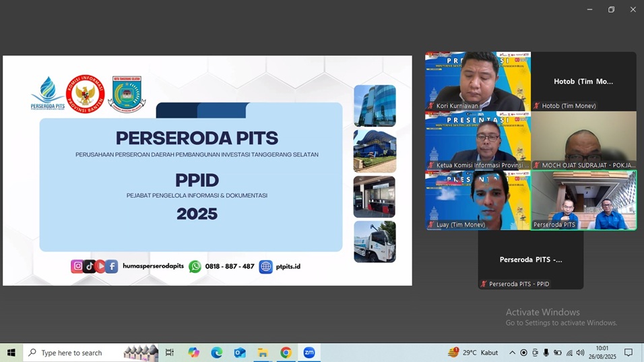Open Task View on the taskbar
Screen dimensions: 644x362
[169, 353]
